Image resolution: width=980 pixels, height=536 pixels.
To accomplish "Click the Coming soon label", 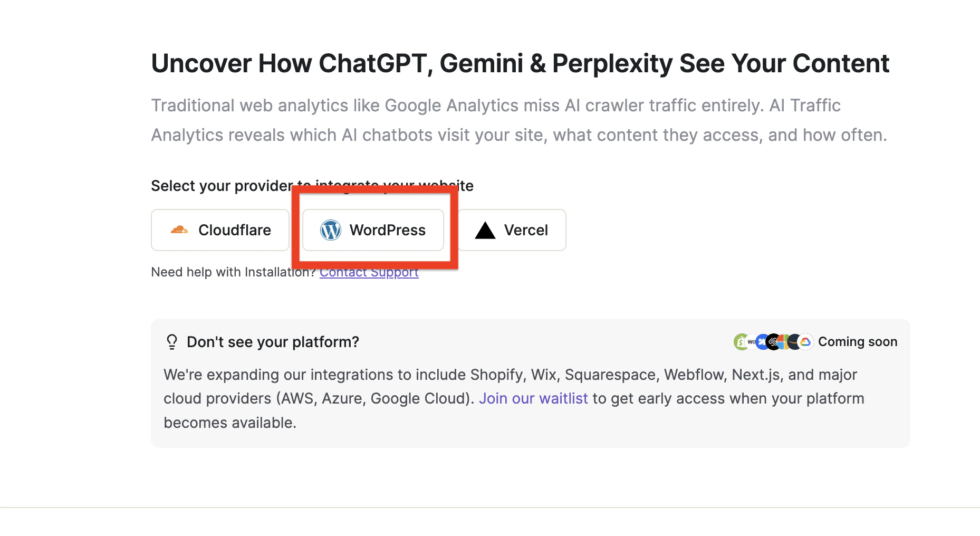I will pos(857,342).
